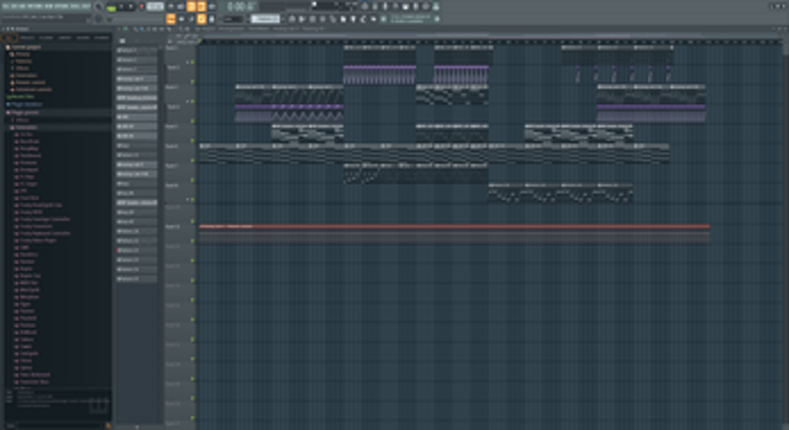Mute Track 1 using its green light
Viewport: 789px width, 430px height.
click(192, 62)
